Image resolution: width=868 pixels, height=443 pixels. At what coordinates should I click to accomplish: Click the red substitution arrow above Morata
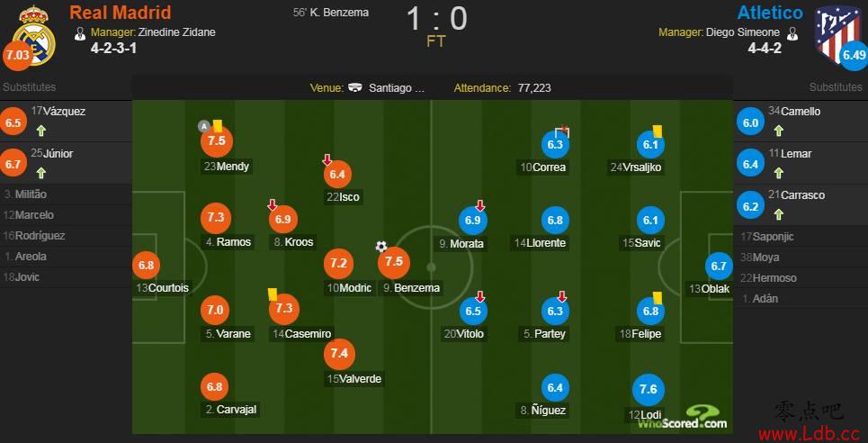[479, 206]
